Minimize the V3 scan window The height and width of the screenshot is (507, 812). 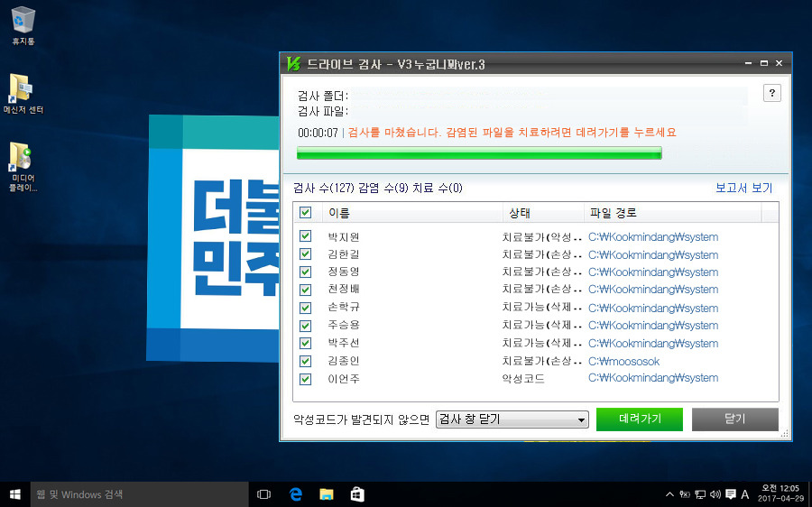coord(748,63)
